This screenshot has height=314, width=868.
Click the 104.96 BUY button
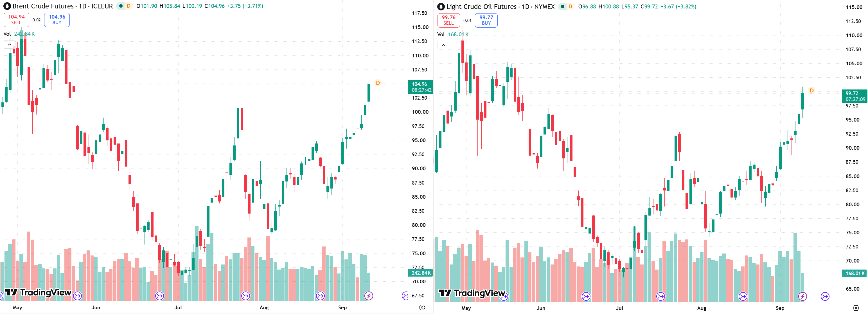click(57, 20)
